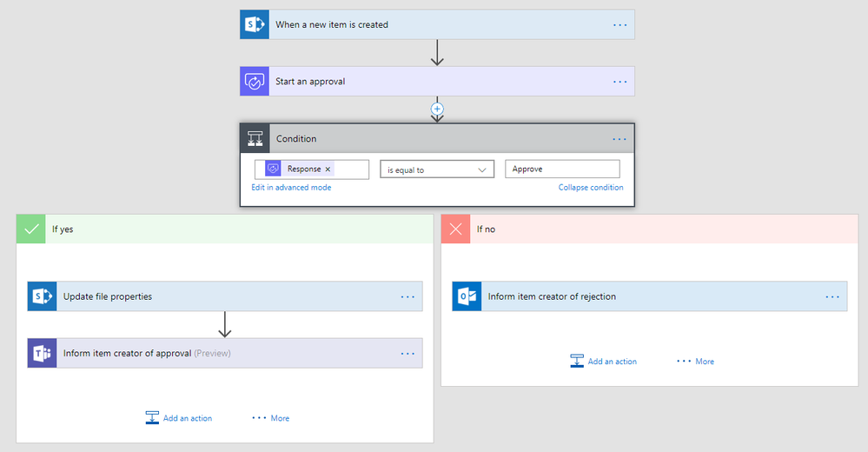Click the Approvals icon on Start an approval
868x452 pixels.
[255, 82]
